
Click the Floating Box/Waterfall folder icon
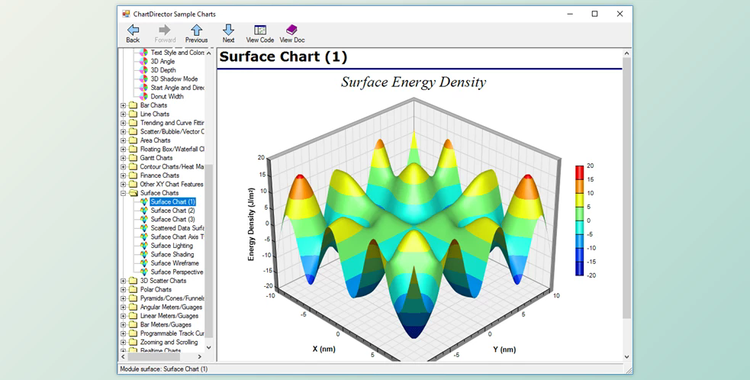tap(132, 149)
